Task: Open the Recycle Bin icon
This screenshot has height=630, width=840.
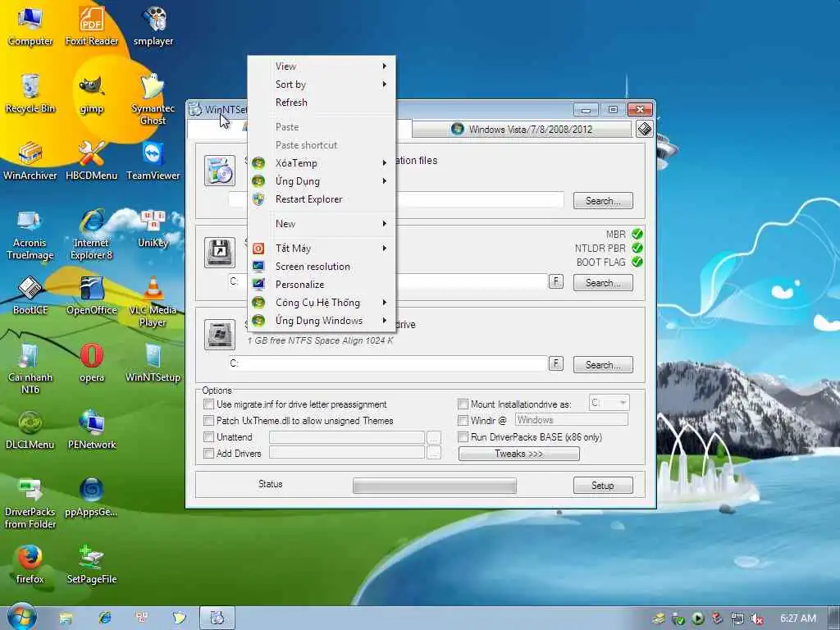Action: tap(30, 94)
